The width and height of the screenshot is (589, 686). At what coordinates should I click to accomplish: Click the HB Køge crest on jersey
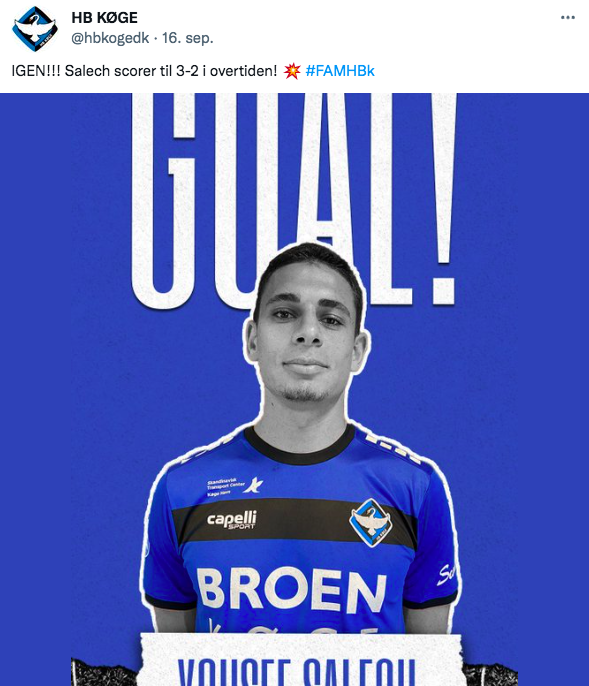(x=371, y=523)
